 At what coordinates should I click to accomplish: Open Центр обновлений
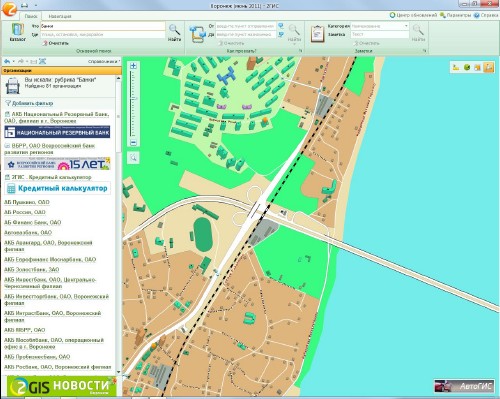pos(413,15)
